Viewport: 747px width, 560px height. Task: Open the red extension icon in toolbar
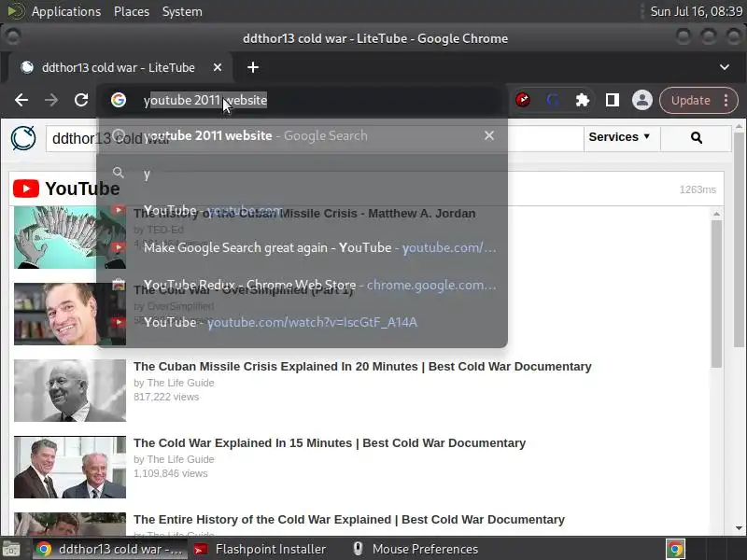click(x=523, y=100)
